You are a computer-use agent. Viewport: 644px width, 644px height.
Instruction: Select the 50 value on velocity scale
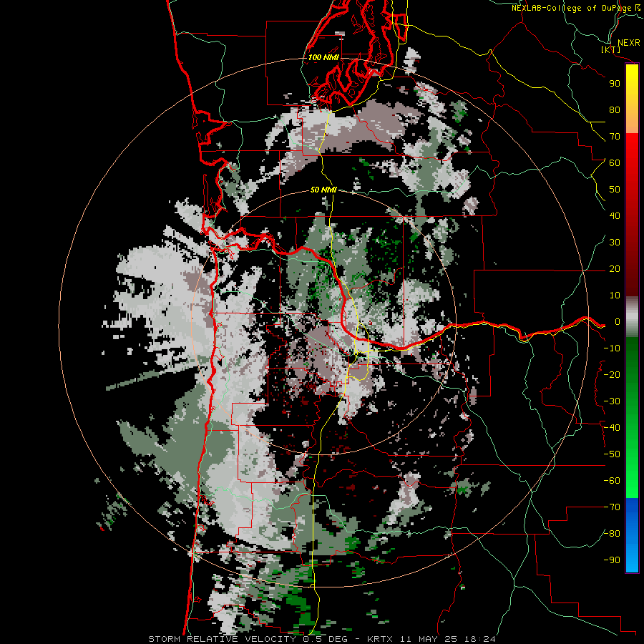[615, 190]
